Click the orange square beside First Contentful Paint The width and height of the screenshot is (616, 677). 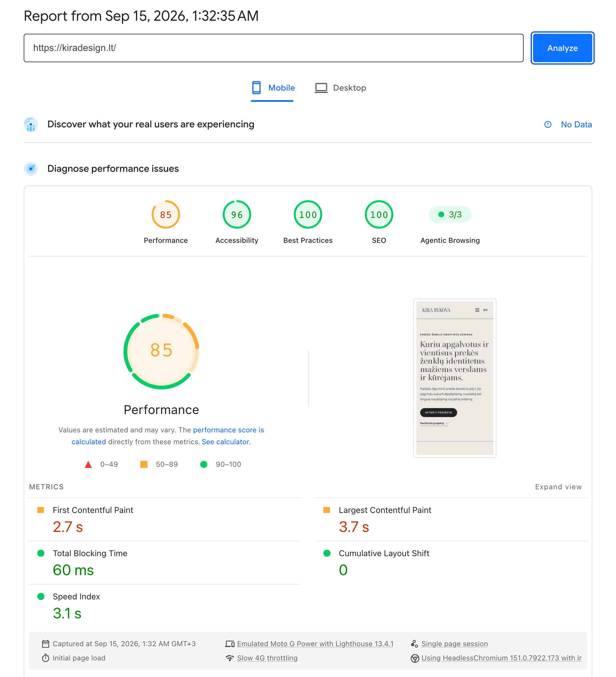tap(41, 510)
